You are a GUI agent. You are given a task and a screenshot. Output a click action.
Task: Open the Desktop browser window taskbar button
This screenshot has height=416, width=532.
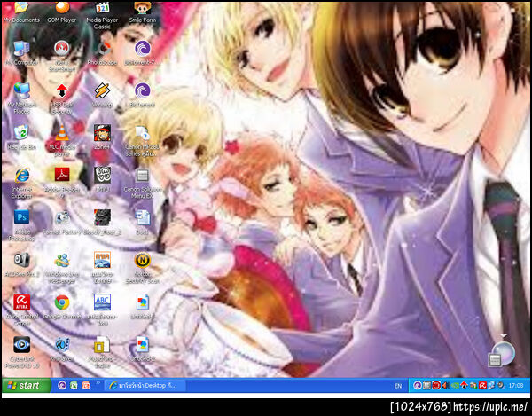click(x=145, y=386)
